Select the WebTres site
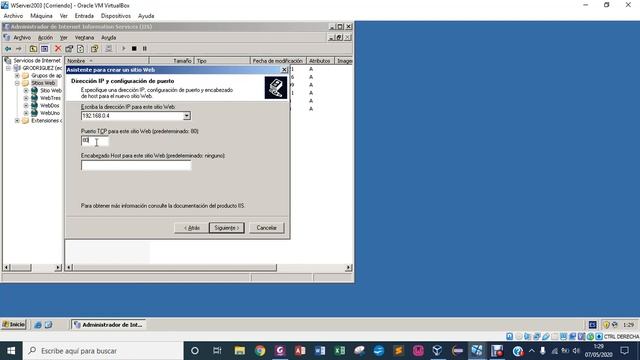 50,98
